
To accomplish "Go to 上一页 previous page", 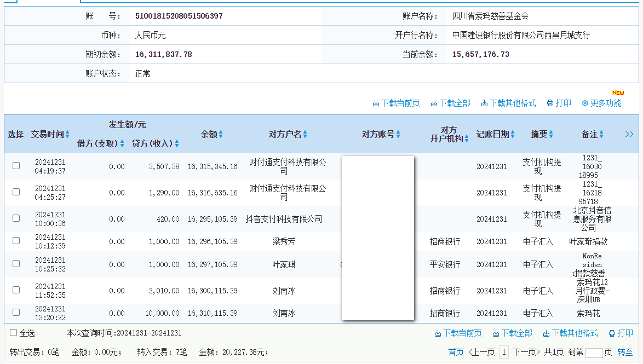I will point(482,352).
